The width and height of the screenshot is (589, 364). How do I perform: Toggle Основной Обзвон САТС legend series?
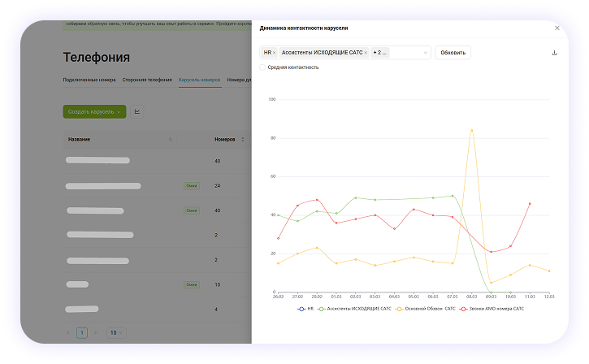point(425,309)
